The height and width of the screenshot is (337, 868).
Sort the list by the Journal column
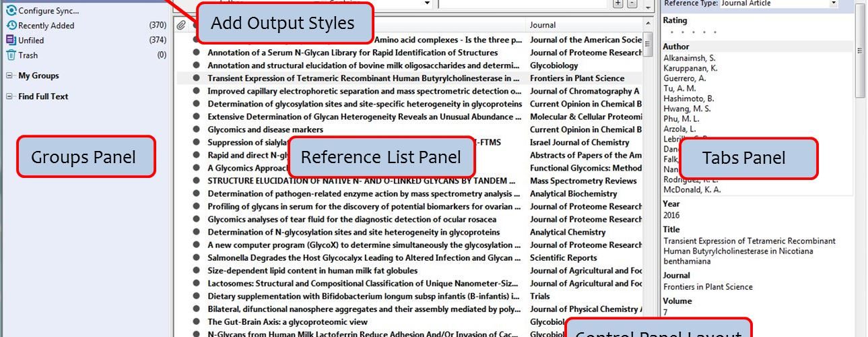pos(583,25)
